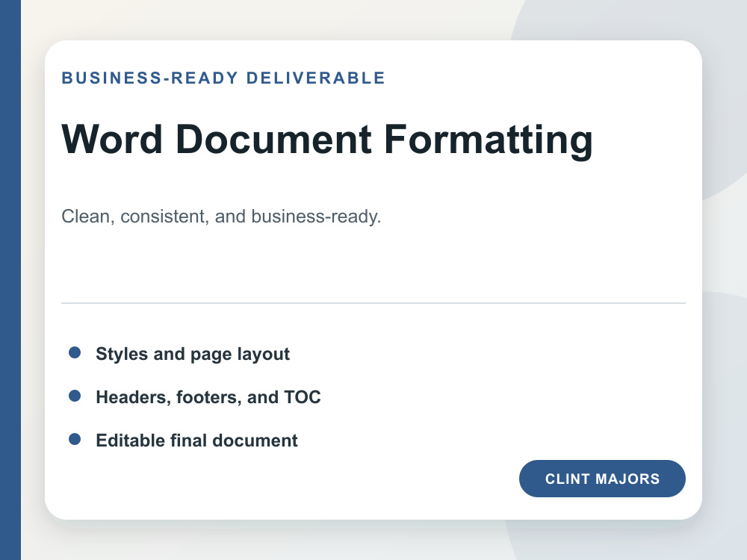Viewport: 747px width, 560px height.
Task: Click the bullet dot beside 'Styles and page layout'
Action: (75, 352)
